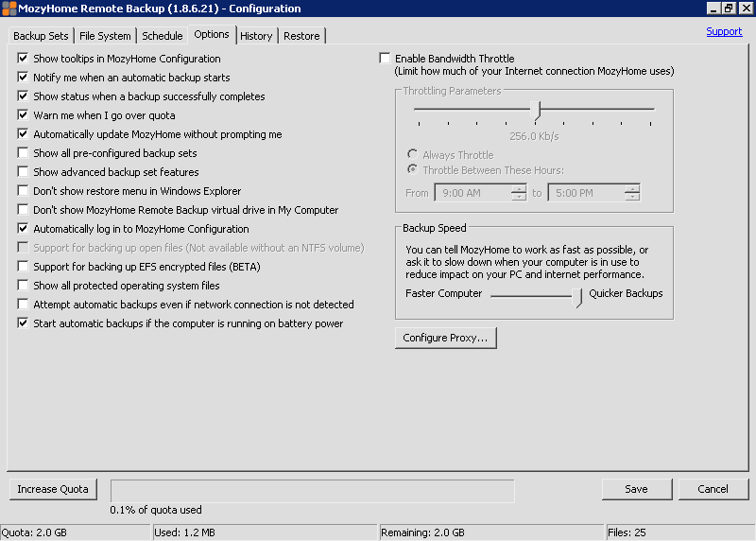Increase the To time with up spinner arrow
756x541 pixels.
click(632, 189)
